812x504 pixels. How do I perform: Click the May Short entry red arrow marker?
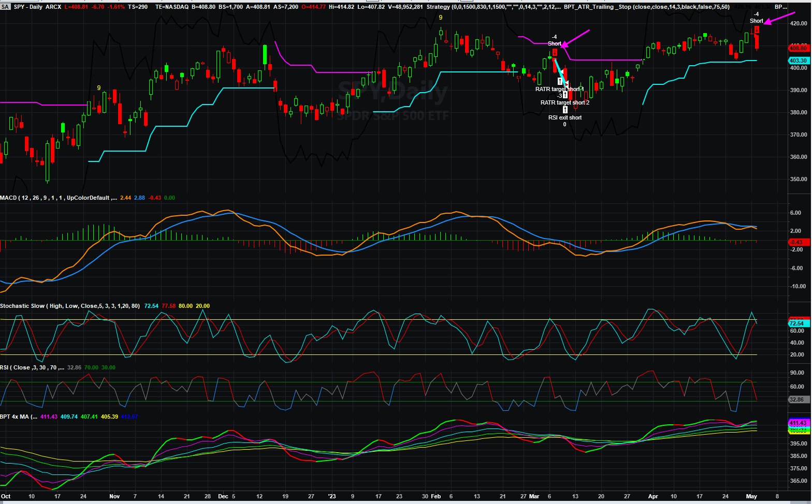757,30
